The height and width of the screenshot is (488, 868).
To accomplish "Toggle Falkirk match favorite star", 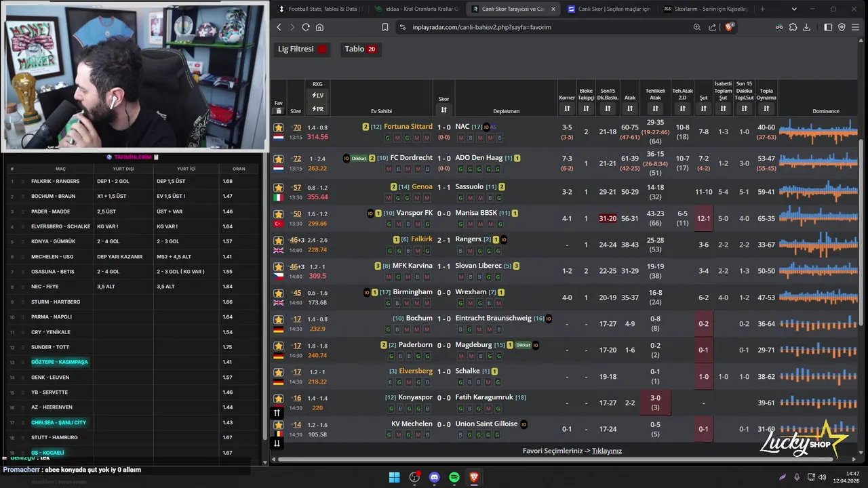I will pos(278,241).
